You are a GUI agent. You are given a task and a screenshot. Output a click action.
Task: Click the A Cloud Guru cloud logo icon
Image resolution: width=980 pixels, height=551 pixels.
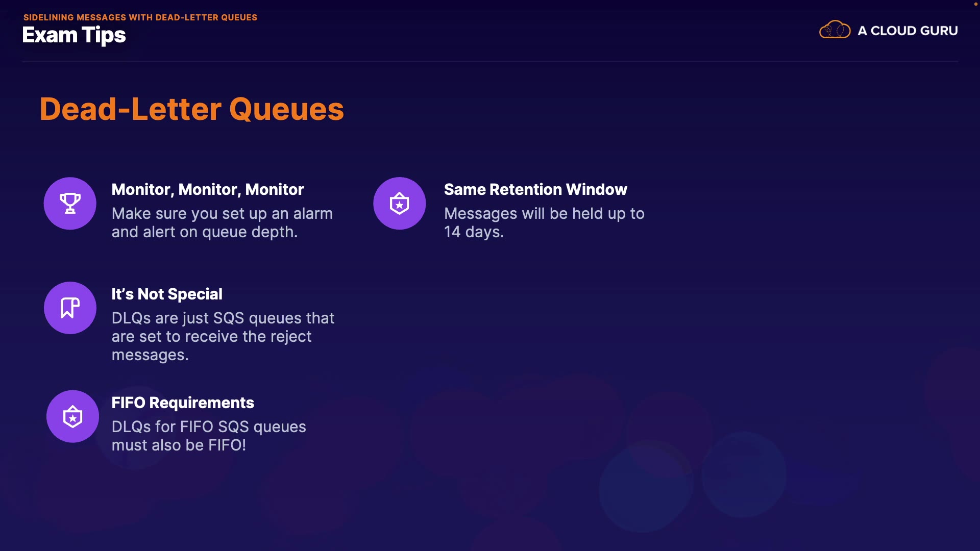pyautogui.click(x=835, y=30)
